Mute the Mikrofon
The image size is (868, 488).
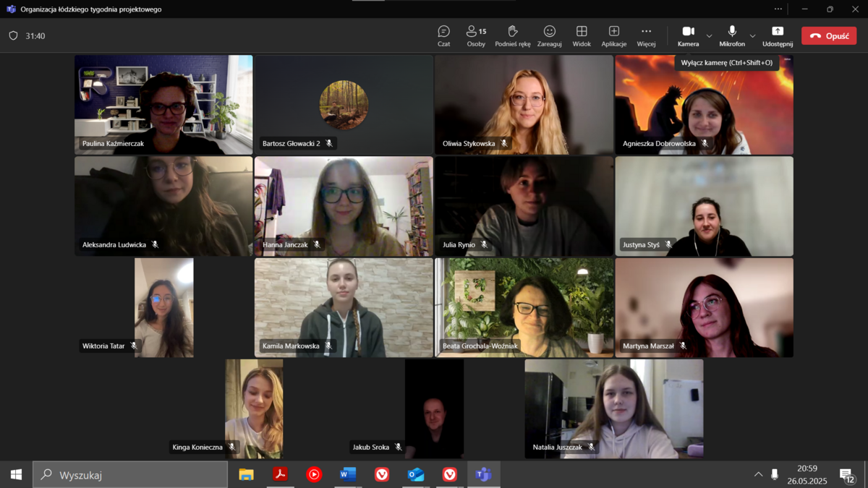point(732,36)
